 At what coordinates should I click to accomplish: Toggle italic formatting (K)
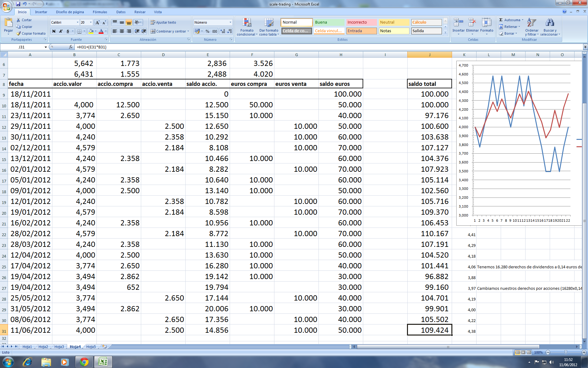pos(61,31)
